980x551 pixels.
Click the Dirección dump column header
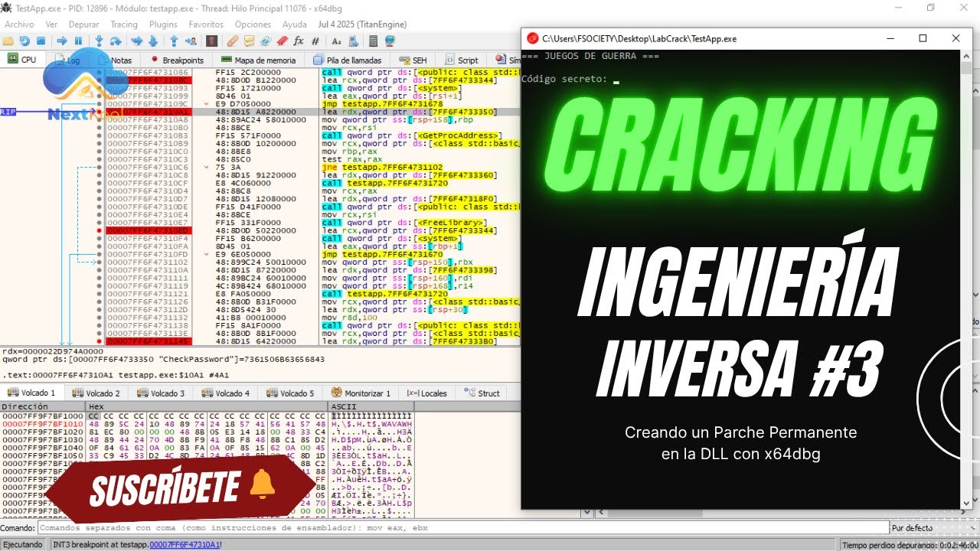click(42, 406)
